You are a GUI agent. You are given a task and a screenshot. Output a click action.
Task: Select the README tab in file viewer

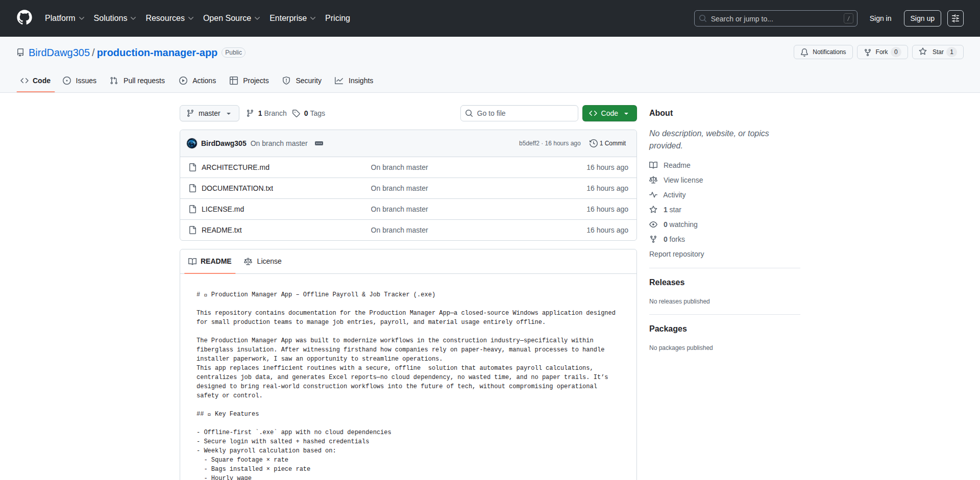[x=210, y=261]
